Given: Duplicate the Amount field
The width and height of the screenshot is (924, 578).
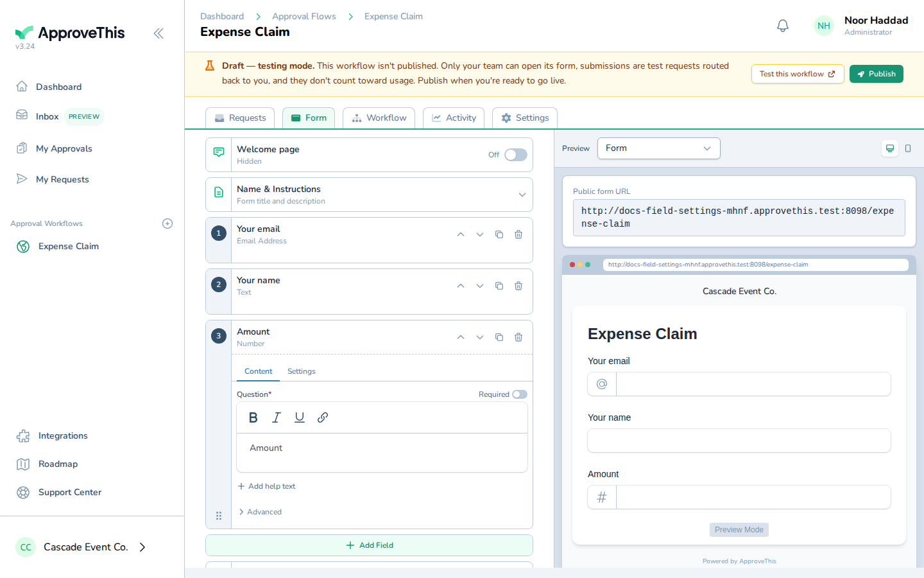Looking at the screenshot, I should click(x=499, y=337).
